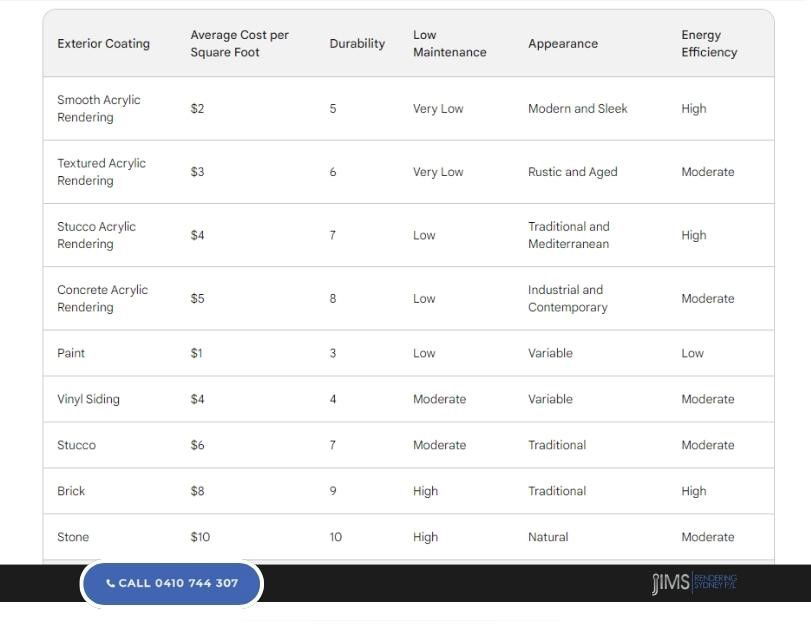Click the Stucco row name cell
Image resolution: width=811 pixels, height=626 pixels.
point(77,445)
